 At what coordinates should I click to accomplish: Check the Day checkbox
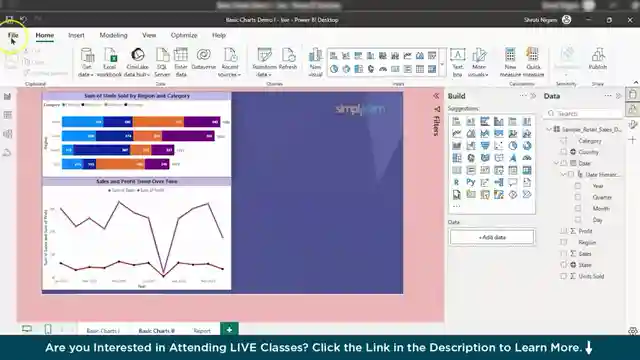click(x=578, y=220)
